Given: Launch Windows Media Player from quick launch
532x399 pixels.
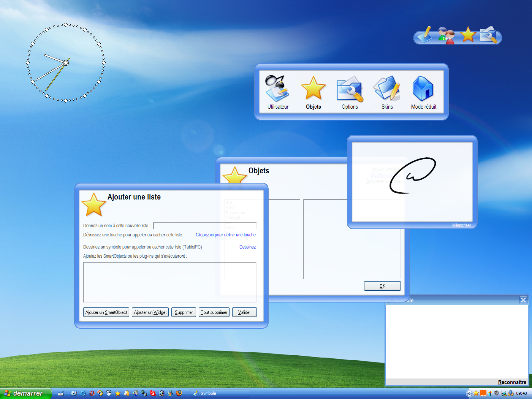Looking at the screenshot, I should 100,393.
